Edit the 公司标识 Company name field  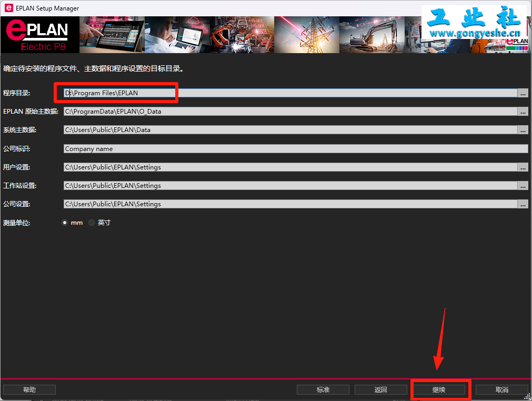click(296, 148)
